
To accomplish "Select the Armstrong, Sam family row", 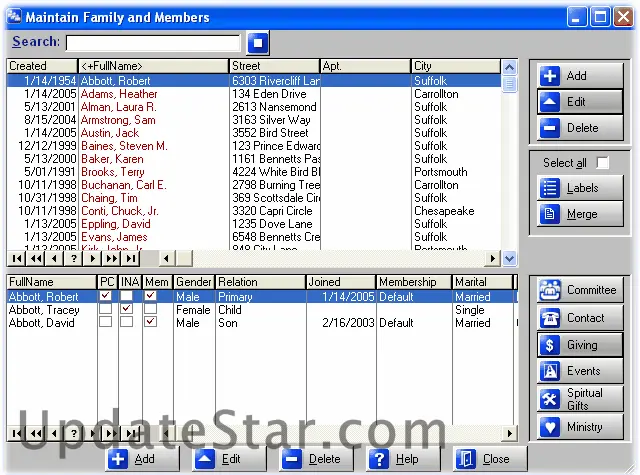I will coord(253,120).
